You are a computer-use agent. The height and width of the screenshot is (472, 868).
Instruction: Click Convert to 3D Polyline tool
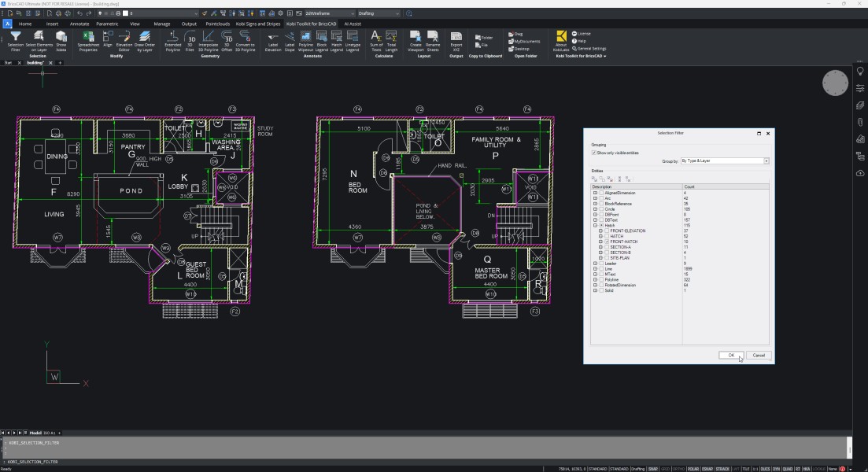(246, 42)
